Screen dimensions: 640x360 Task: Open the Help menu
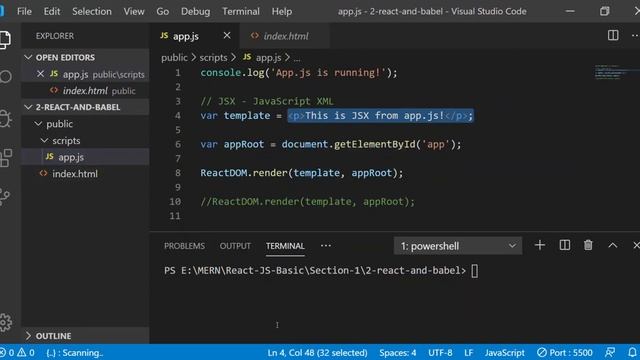coord(282,11)
